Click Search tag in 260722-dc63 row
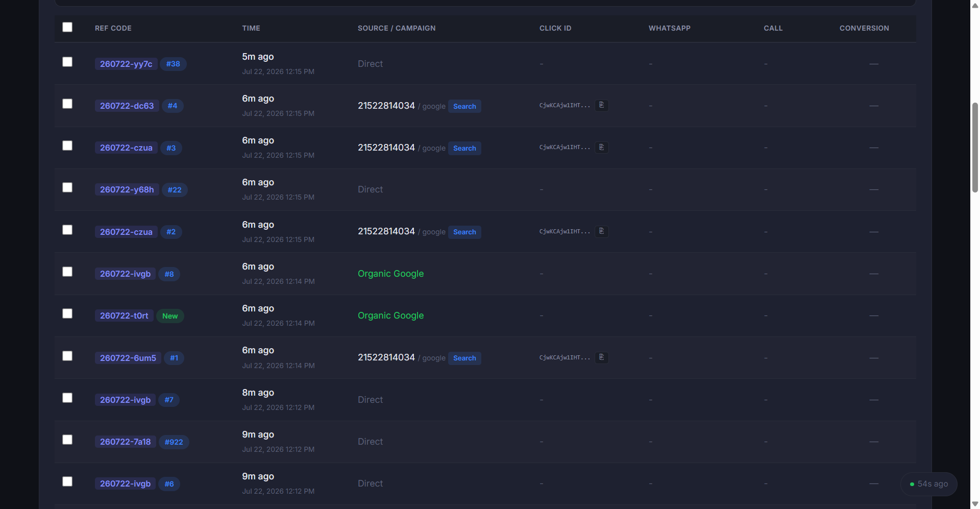The width and height of the screenshot is (980, 509). click(x=464, y=106)
